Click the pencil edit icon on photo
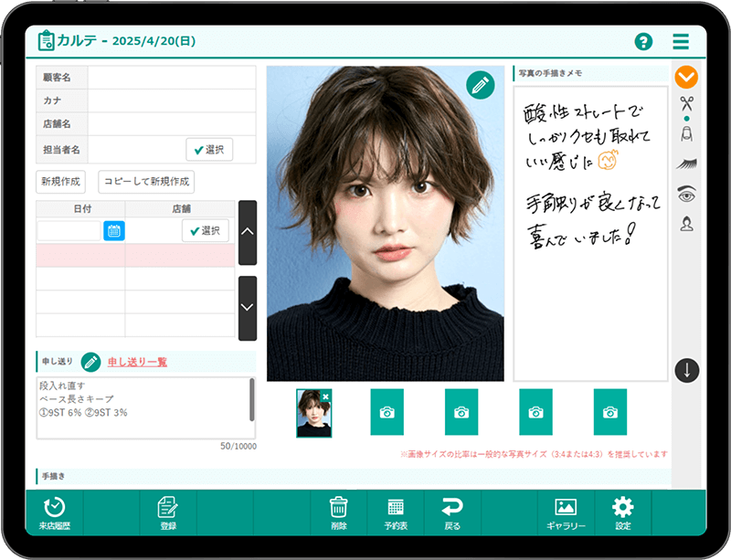The height and width of the screenshot is (560, 731). (480, 85)
